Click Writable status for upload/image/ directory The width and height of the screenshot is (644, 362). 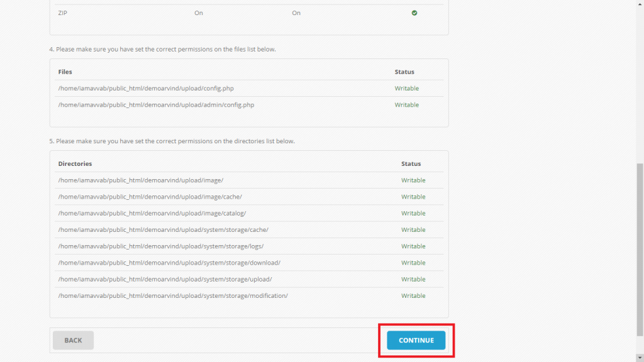(x=413, y=180)
